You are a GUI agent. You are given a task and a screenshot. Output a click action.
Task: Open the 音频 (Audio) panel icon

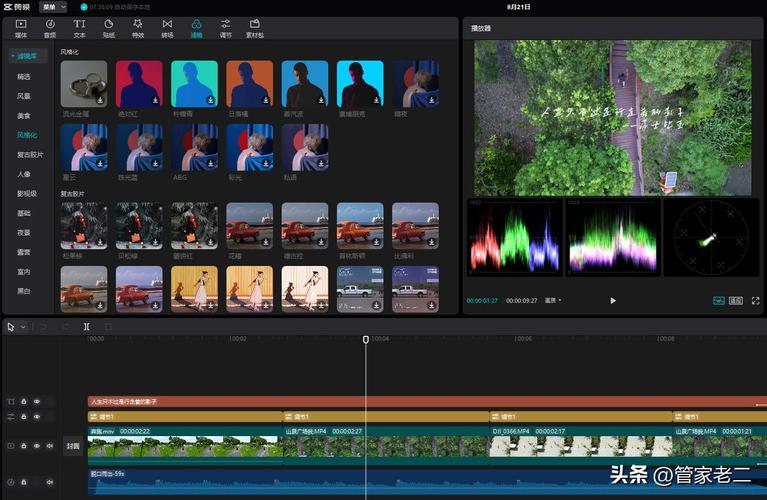point(50,25)
